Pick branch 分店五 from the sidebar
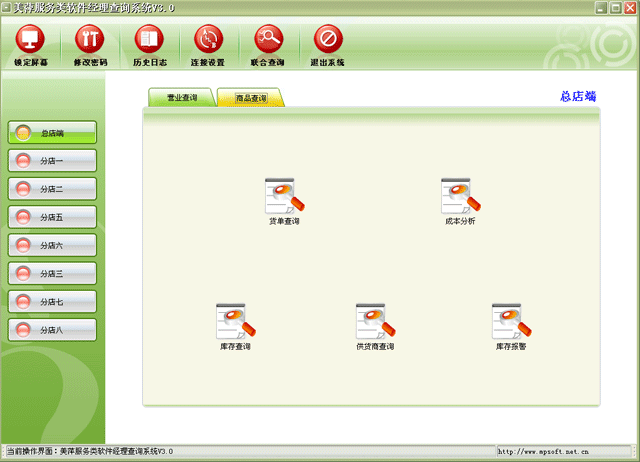Image resolution: width=640 pixels, height=462 pixels. pyautogui.click(x=53, y=216)
